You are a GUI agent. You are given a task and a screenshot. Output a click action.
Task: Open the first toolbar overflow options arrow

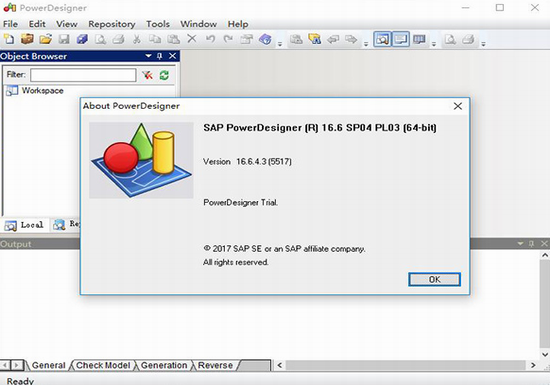pos(280,44)
